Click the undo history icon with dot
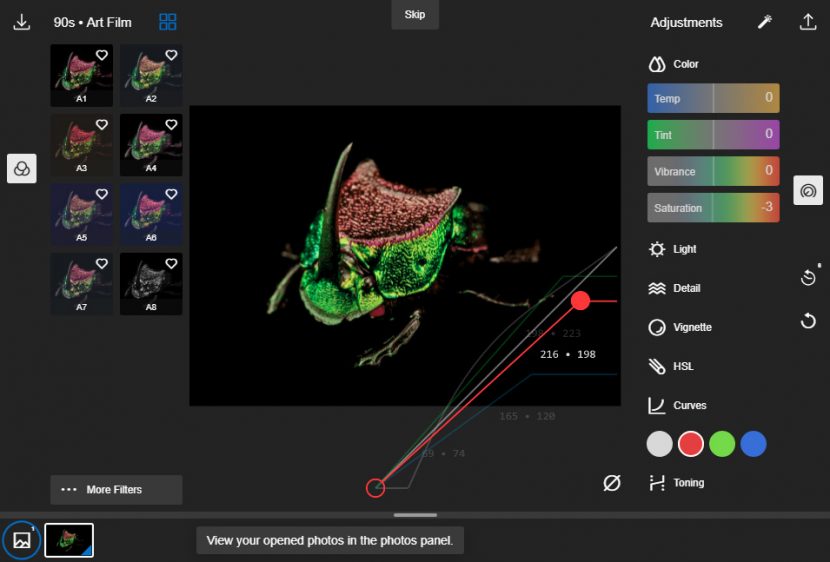 pyautogui.click(x=808, y=277)
